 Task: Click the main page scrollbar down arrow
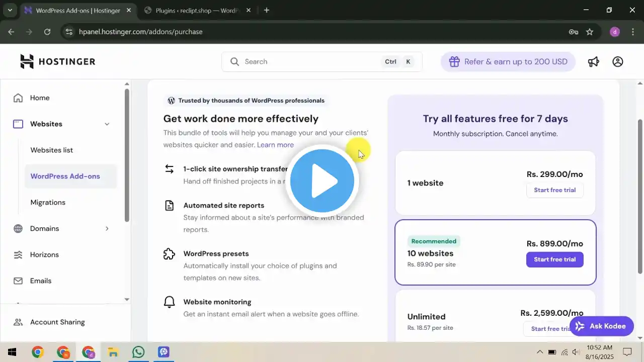click(x=640, y=338)
